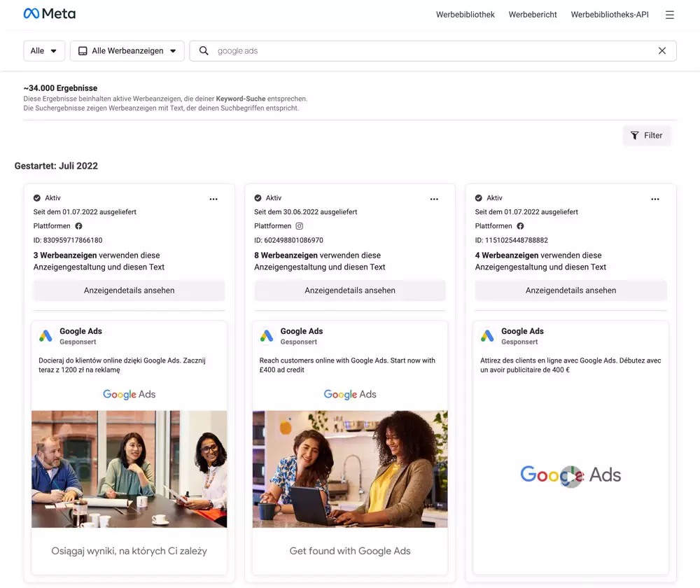The width and height of the screenshot is (700, 588).
Task: Click the Meta logo
Action: click(x=50, y=14)
